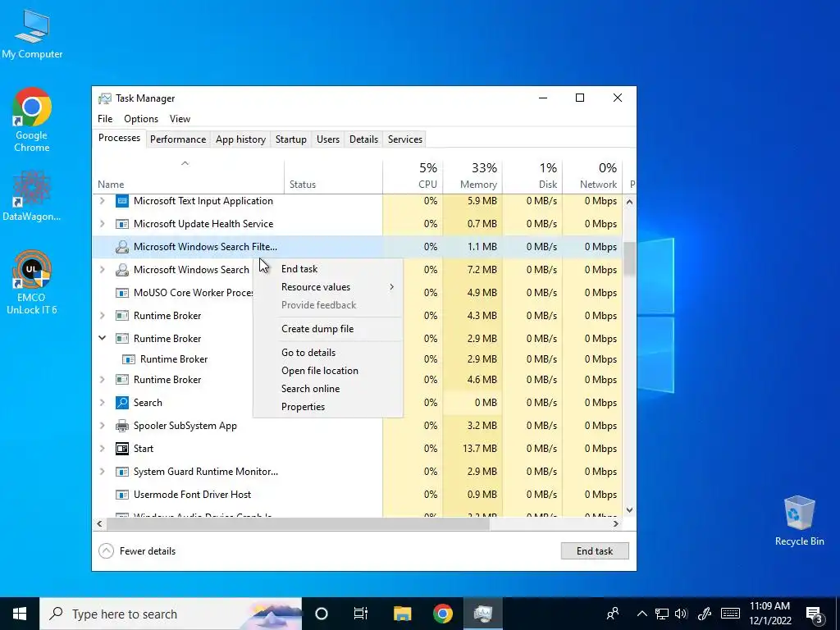
Task: Switch to the Users tab
Action: click(328, 139)
